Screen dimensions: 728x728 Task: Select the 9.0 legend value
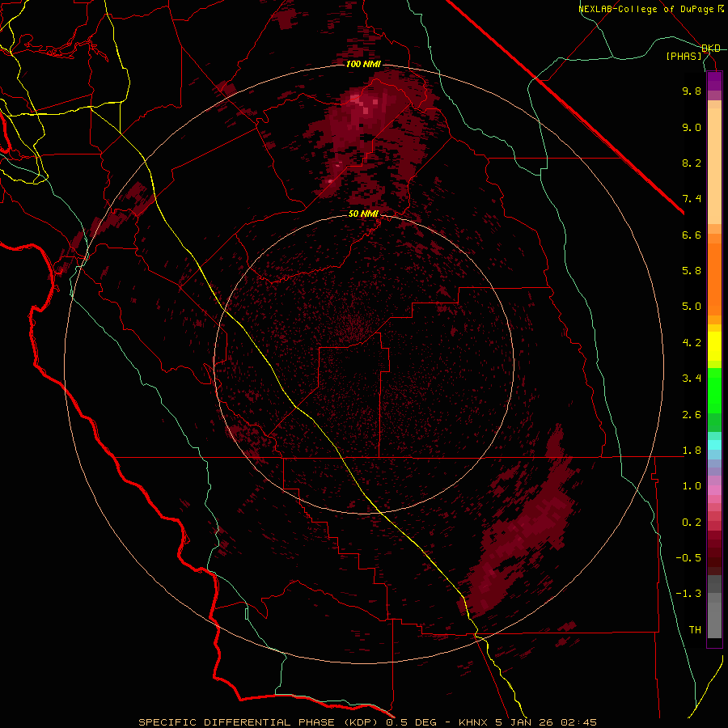692,127
